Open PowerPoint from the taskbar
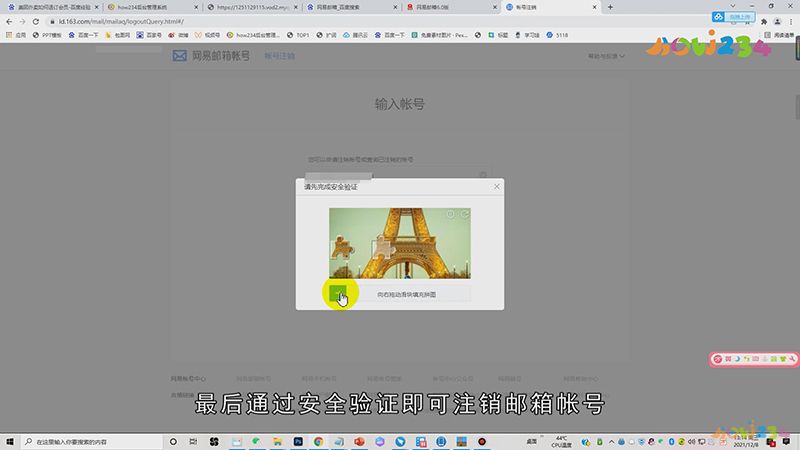 point(359,441)
